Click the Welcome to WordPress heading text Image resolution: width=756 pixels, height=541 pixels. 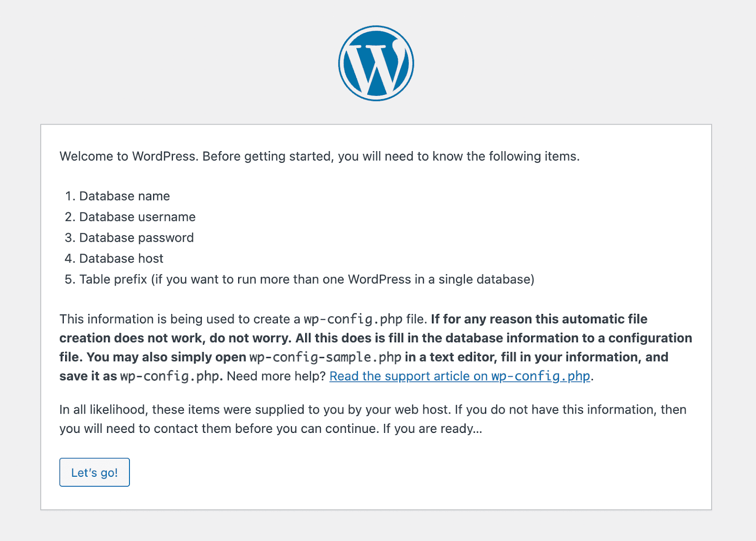pos(319,156)
